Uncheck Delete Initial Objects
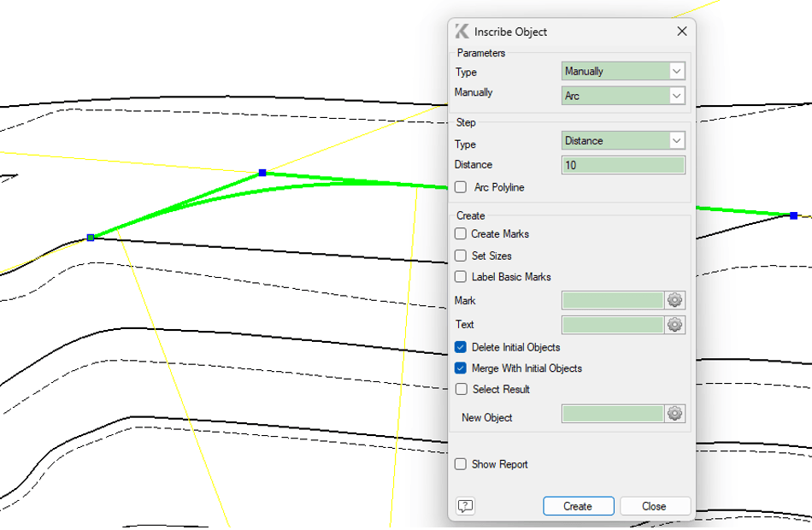The image size is (812, 530). [x=462, y=347]
